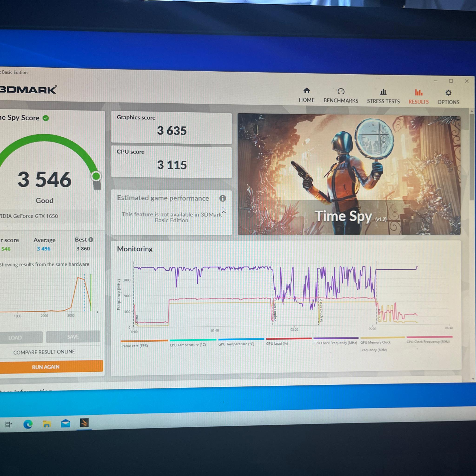Open Task View from the taskbar
Image resolution: width=476 pixels, height=476 pixels.
pos(8,424)
